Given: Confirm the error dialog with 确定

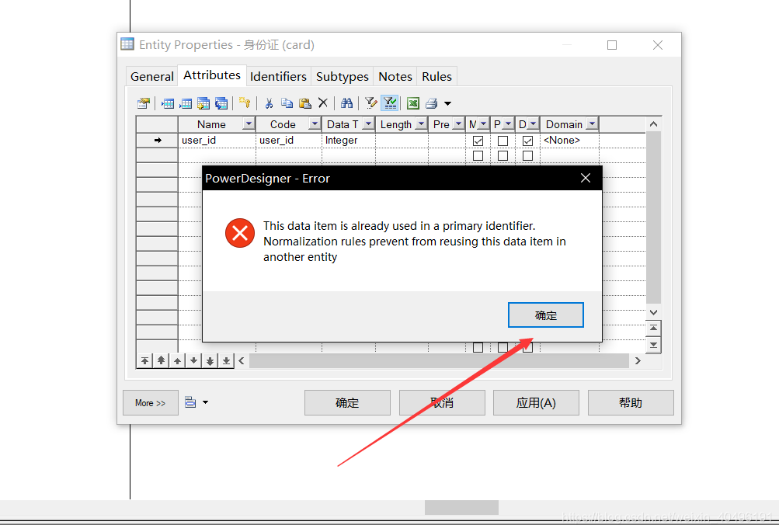Looking at the screenshot, I should pos(545,315).
